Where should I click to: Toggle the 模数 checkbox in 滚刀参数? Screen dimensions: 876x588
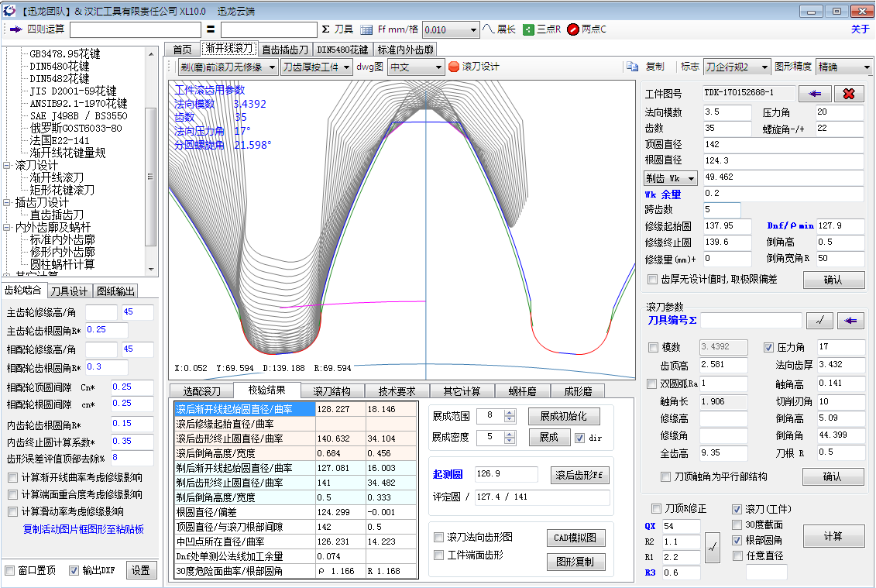[653, 348]
